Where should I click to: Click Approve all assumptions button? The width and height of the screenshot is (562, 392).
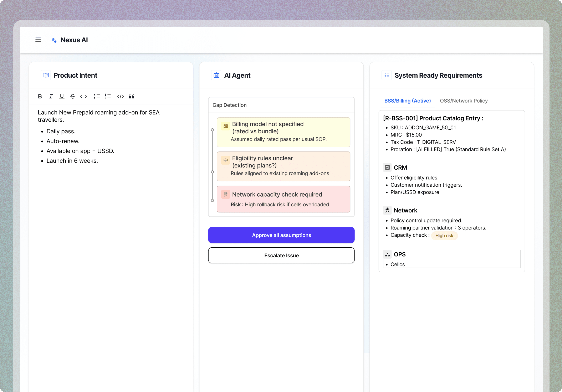pos(281,235)
